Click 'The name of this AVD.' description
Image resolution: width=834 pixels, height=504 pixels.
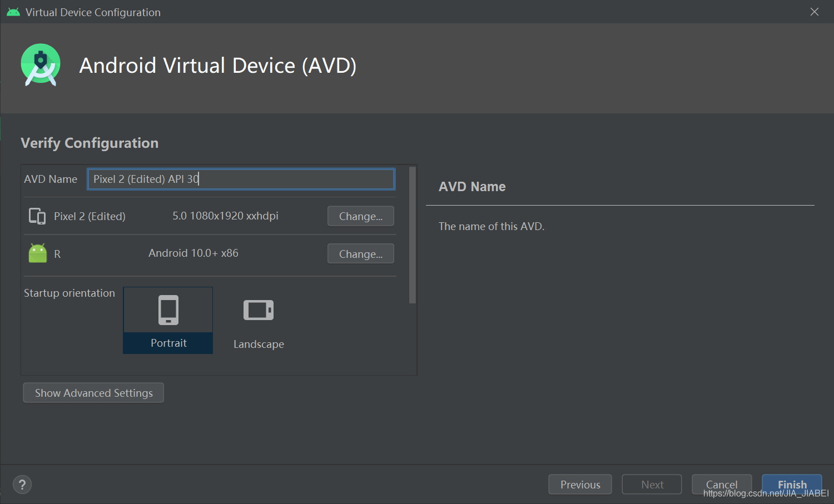pyautogui.click(x=492, y=226)
